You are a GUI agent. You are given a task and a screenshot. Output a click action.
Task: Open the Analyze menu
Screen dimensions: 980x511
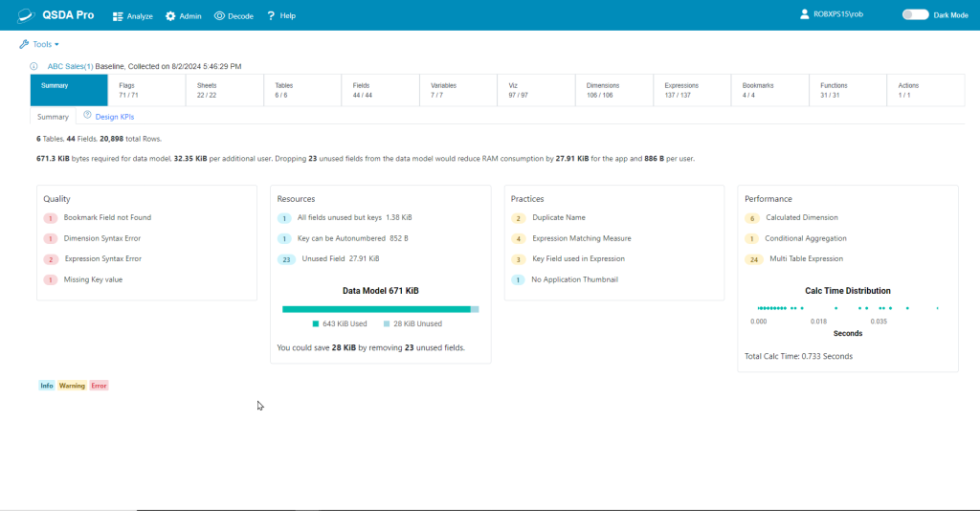132,16
